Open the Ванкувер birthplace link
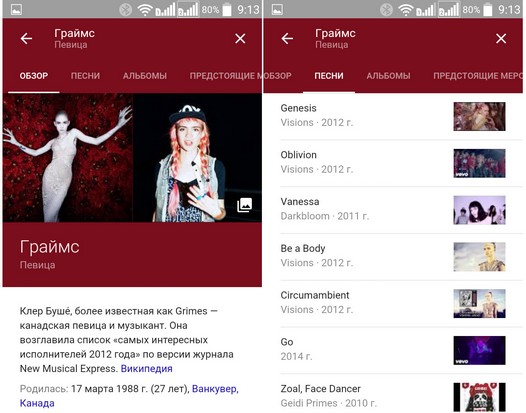 215,389
